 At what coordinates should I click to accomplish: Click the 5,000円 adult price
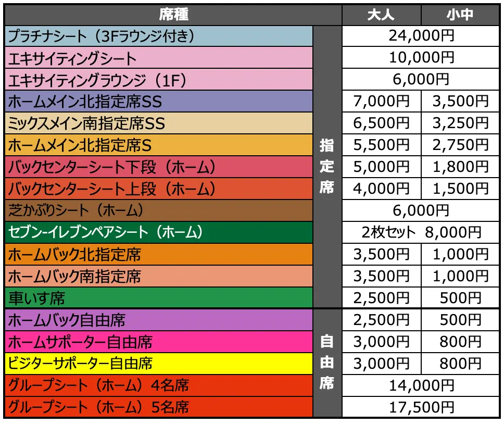coord(382,167)
